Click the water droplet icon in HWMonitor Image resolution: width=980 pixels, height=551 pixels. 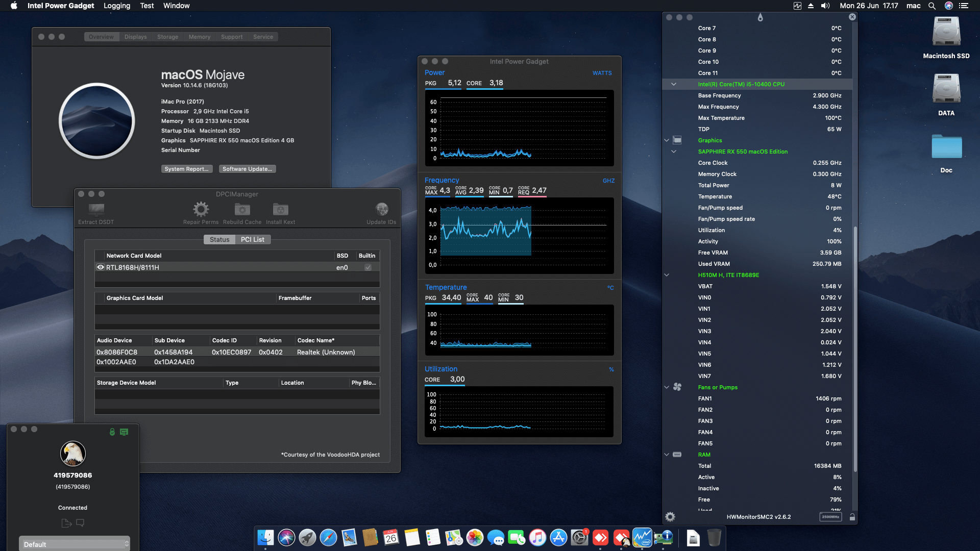coord(760,17)
